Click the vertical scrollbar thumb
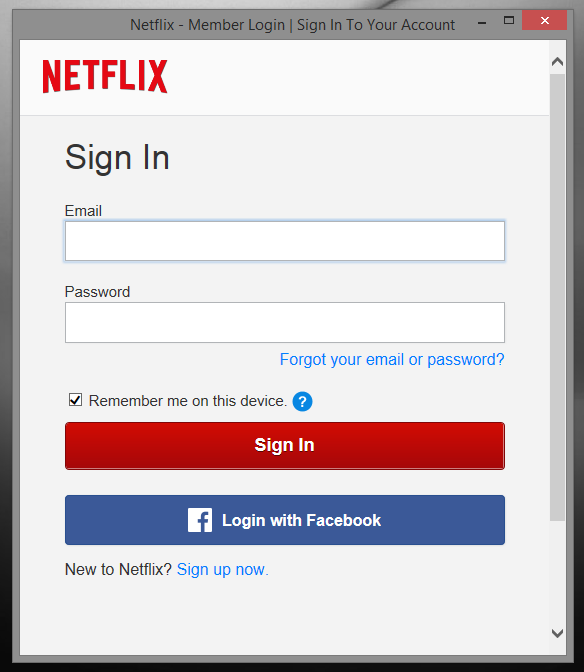 (x=557, y=297)
